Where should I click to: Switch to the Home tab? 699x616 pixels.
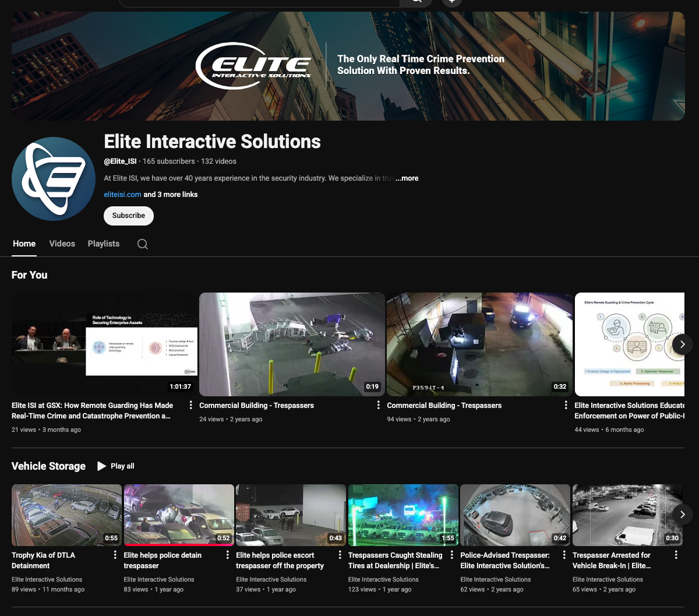pos(24,244)
